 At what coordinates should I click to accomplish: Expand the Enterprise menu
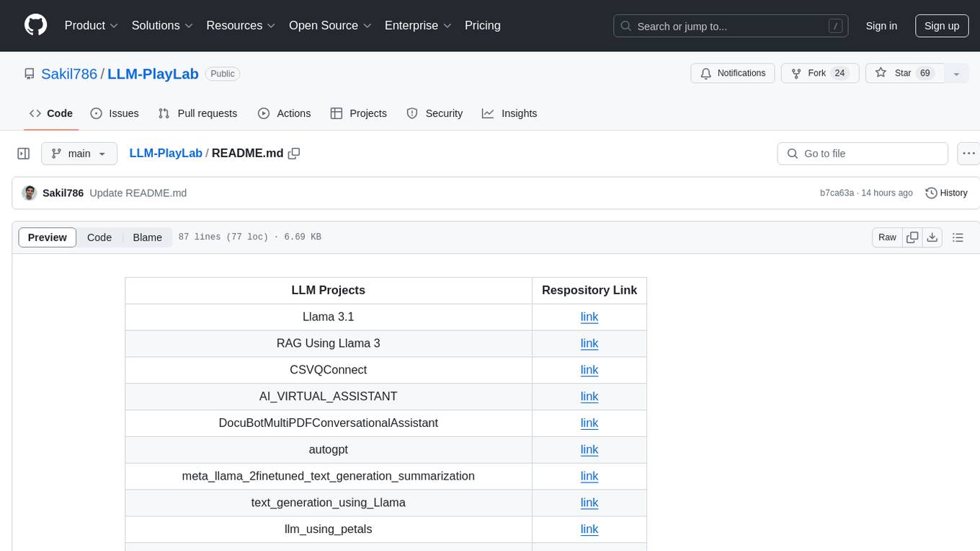pyautogui.click(x=419, y=25)
